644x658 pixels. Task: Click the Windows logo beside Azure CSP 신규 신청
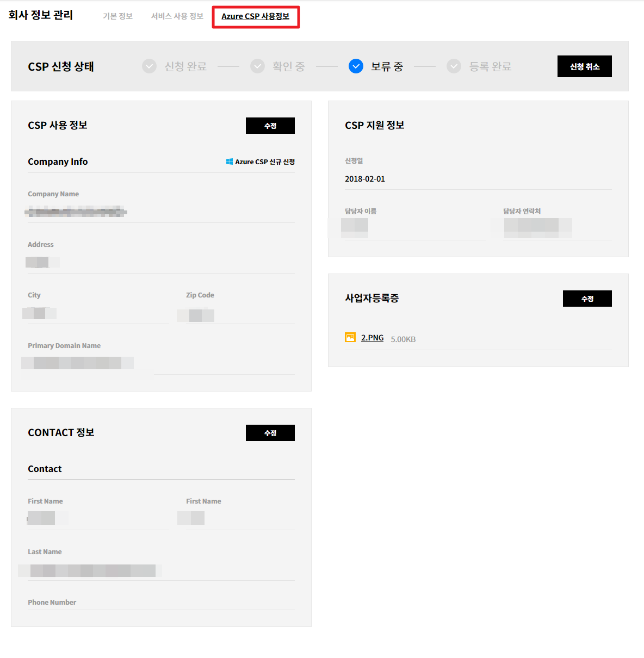pos(230,162)
